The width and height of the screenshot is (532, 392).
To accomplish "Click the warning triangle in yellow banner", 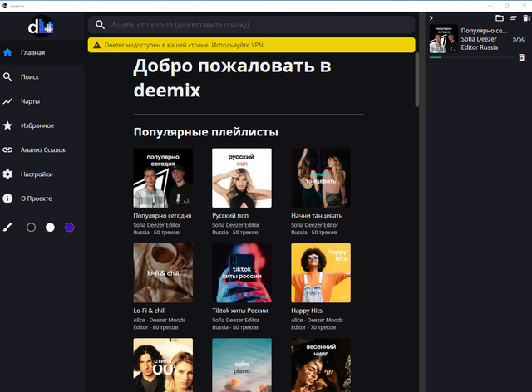I will [97, 45].
